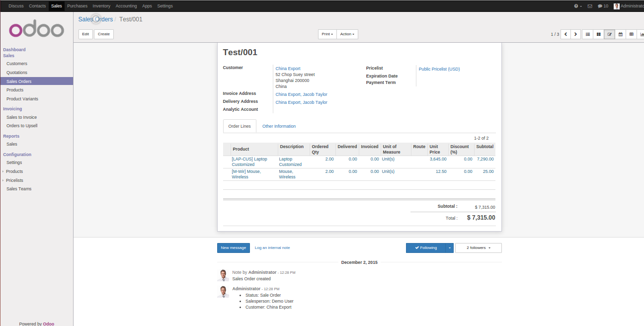Select the form view icon
The width and height of the screenshot is (644, 326).
click(x=609, y=34)
